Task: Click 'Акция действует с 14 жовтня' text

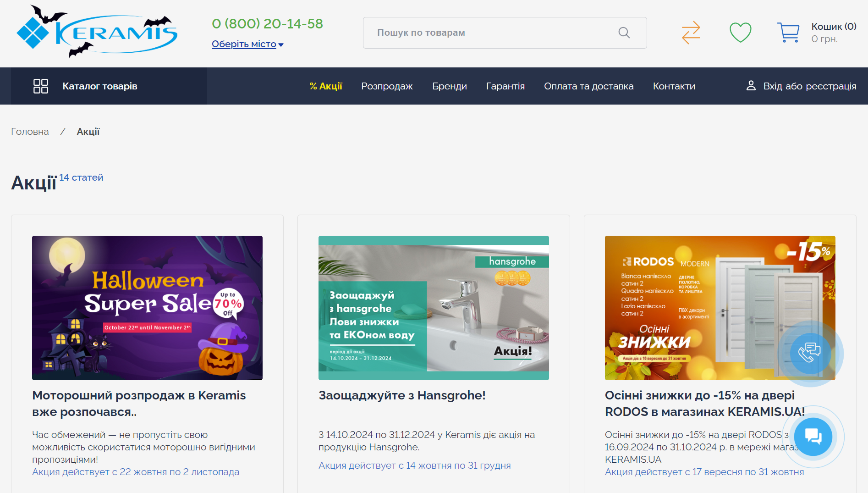Action: pyautogui.click(x=414, y=465)
